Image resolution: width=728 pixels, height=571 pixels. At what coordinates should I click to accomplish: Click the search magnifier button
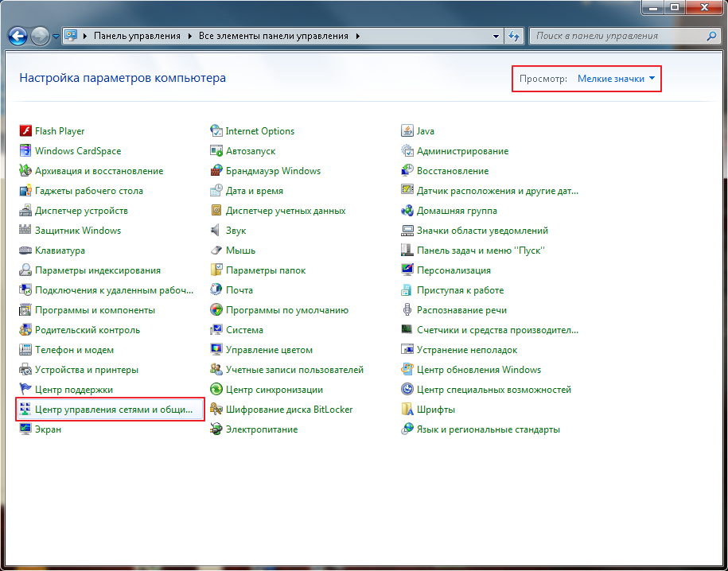[x=711, y=37]
